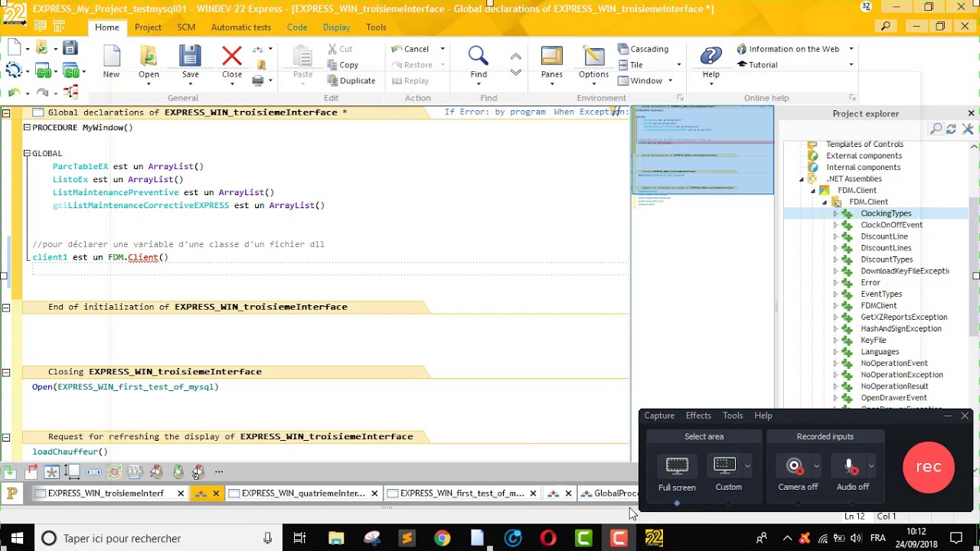The width and height of the screenshot is (980, 551).
Task: Click the quick-access save floppy icon
Action: [70, 48]
